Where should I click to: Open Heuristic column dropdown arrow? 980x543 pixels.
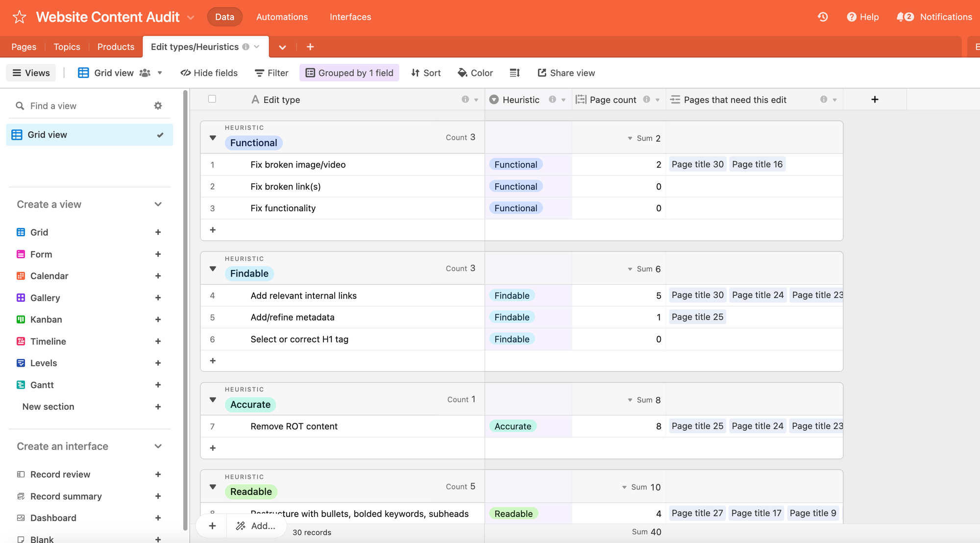click(563, 99)
